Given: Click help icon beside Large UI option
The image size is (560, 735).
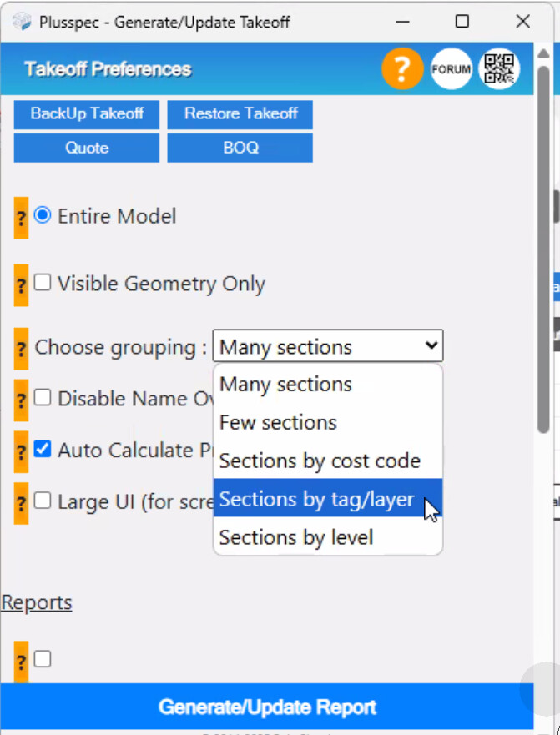Looking at the screenshot, I should coord(22,503).
